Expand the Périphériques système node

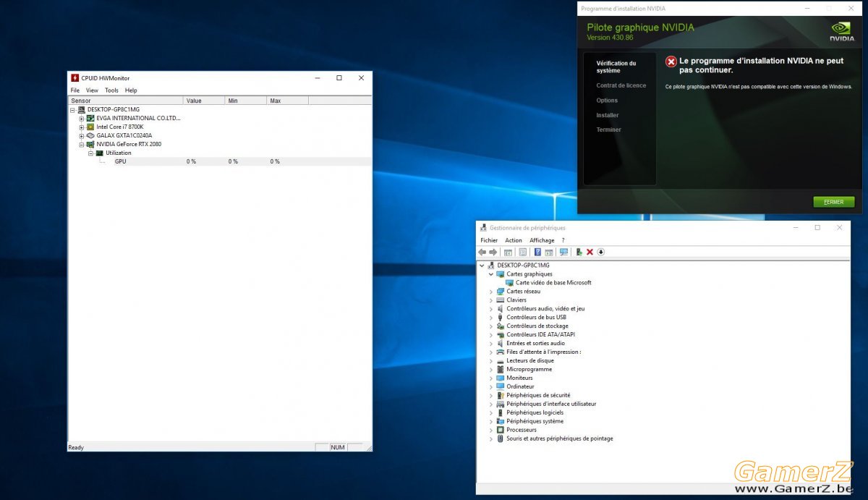(x=491, y=421)
